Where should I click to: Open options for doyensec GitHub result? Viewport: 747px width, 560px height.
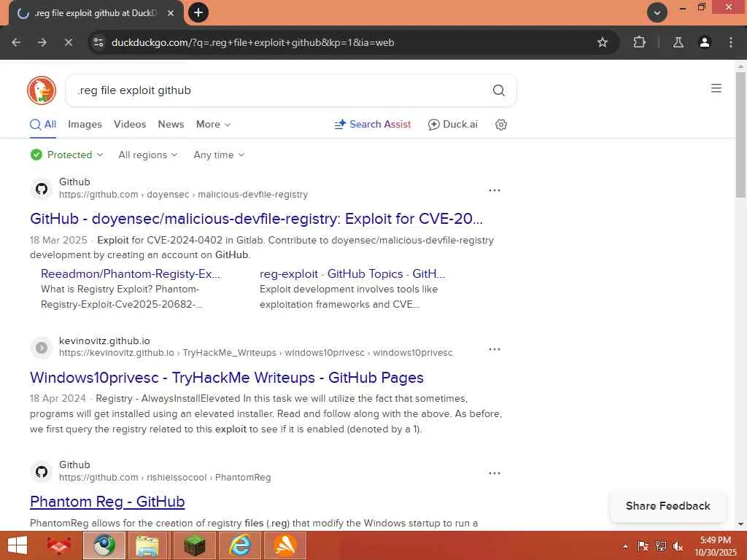point(495,190)
